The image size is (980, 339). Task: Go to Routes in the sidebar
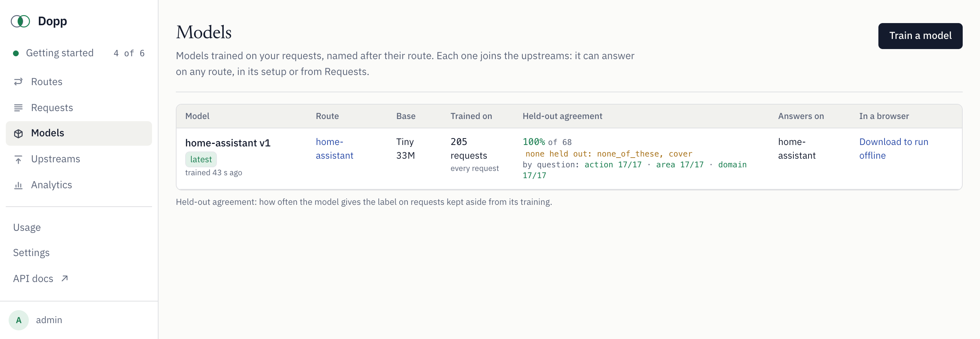coord(79,82)
